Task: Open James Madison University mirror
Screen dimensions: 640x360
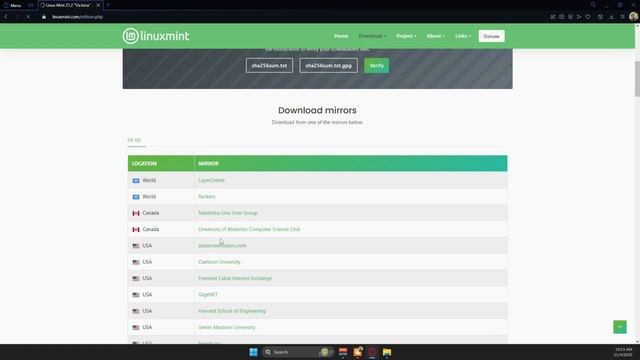Action: (227, 327)
